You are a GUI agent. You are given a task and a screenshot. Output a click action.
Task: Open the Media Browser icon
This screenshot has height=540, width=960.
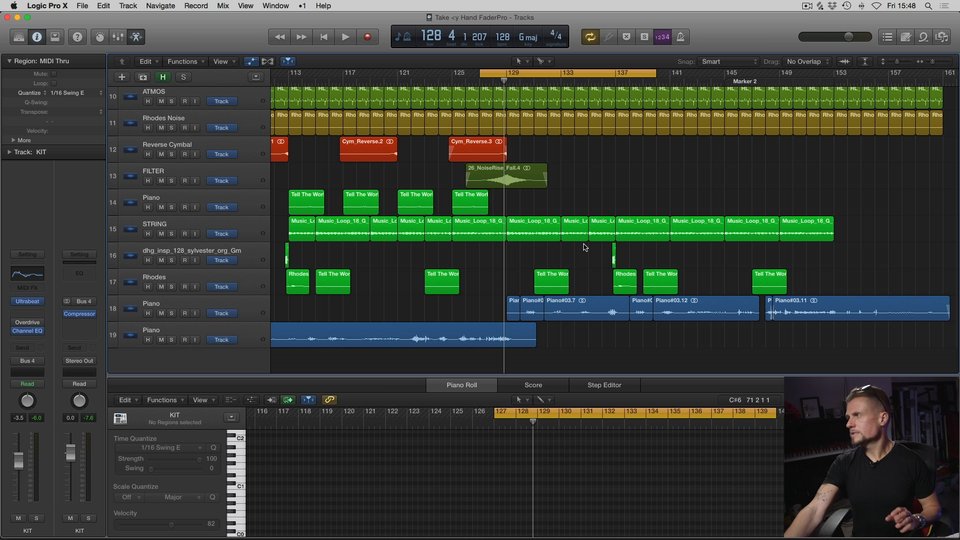942,37
